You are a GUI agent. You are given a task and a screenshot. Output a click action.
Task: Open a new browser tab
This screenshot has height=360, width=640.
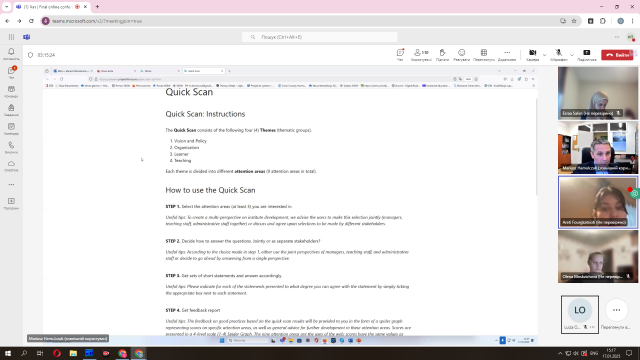tap(97, 7)
